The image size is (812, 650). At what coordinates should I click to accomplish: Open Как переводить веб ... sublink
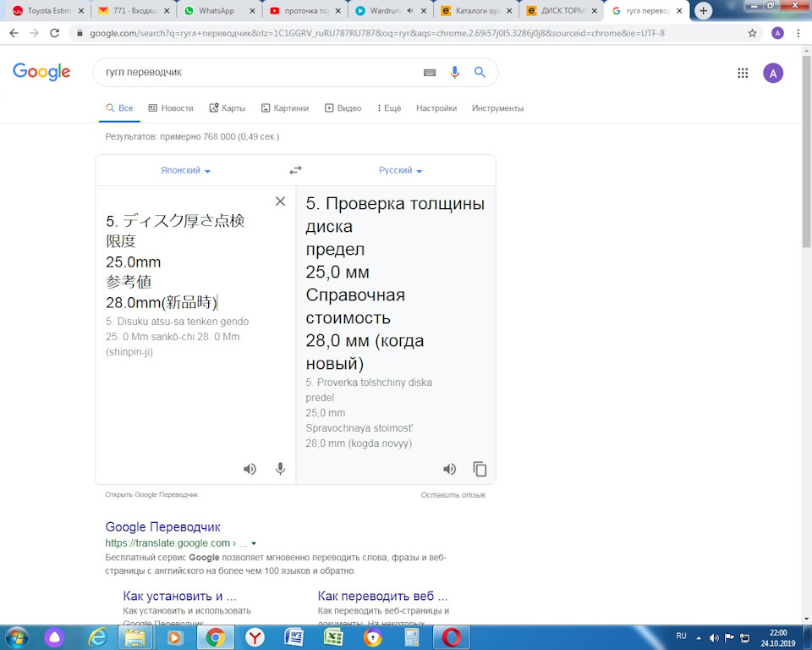point(382,596)
